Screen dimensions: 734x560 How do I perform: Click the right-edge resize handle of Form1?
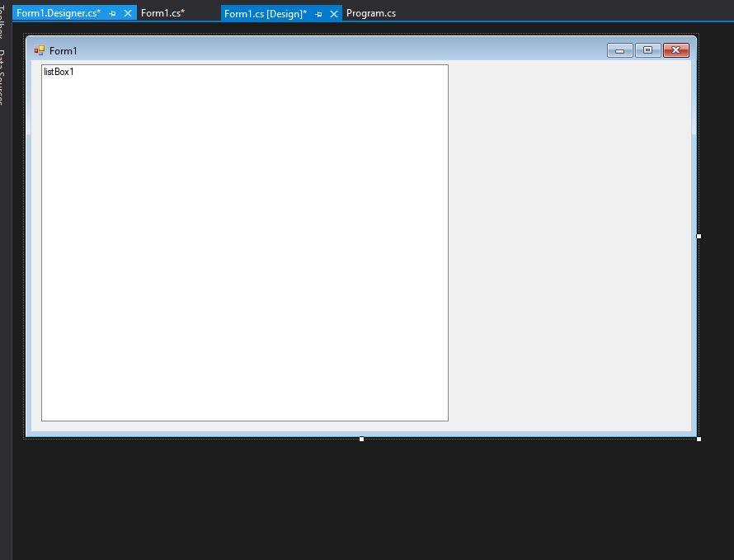coord(699,237)
